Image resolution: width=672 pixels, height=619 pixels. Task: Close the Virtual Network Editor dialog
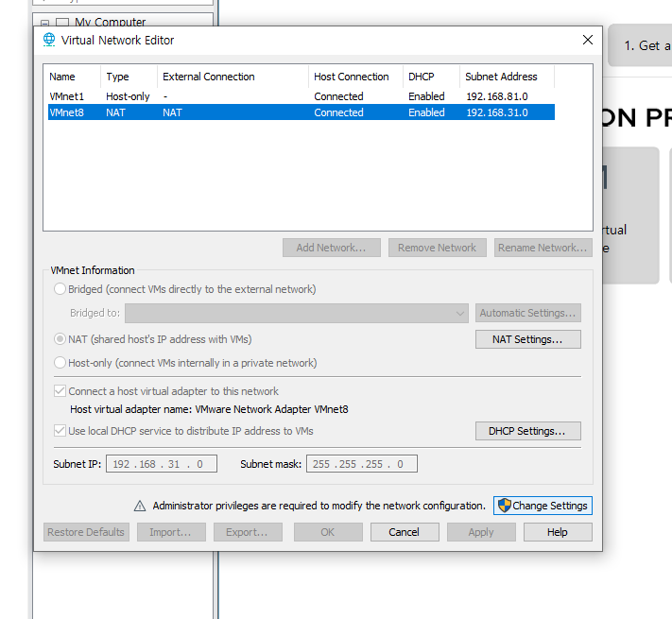[x=588, y=40]
